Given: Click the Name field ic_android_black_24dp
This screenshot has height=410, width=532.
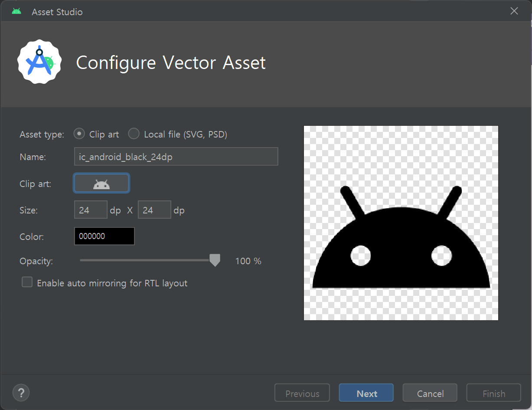Looking at the screenshot, I should 176,157.
